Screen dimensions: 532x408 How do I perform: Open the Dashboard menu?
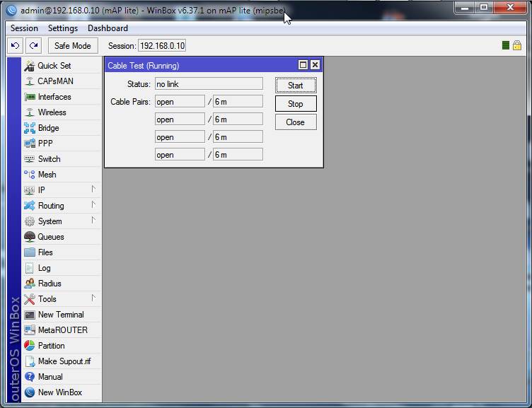pyautogui.click(x=108, y=28)
